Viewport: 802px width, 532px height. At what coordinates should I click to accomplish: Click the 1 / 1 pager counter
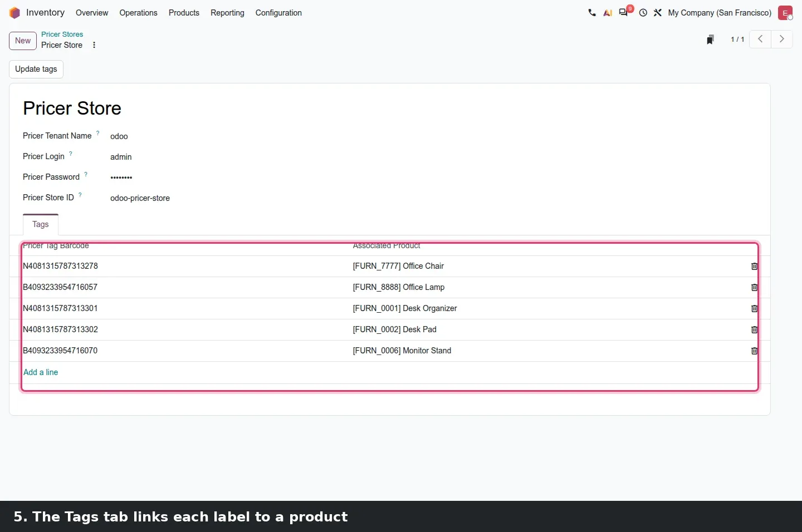click(x=737, y=40)
